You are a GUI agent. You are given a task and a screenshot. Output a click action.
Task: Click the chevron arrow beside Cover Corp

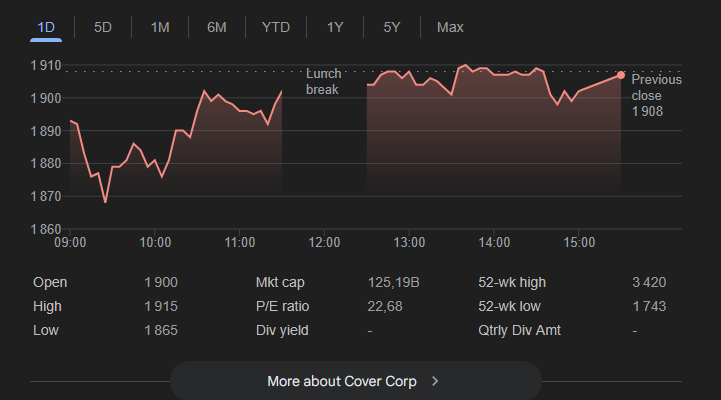click(x=435, y=381)
